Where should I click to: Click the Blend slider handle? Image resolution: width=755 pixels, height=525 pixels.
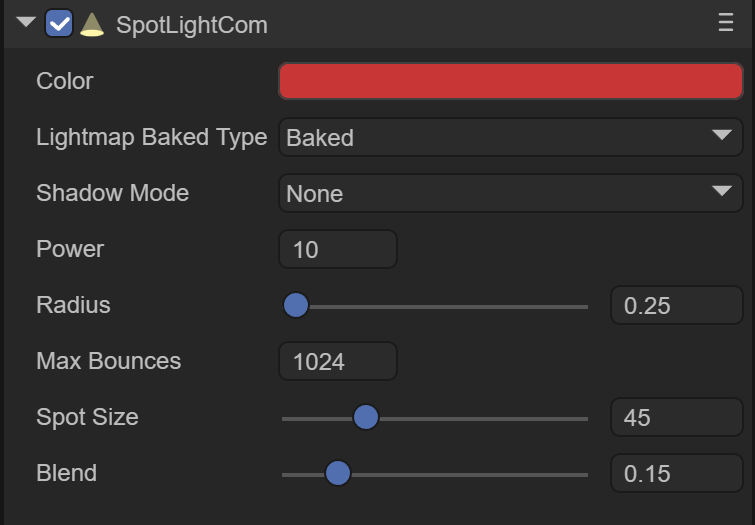click(x=338, y=473)
